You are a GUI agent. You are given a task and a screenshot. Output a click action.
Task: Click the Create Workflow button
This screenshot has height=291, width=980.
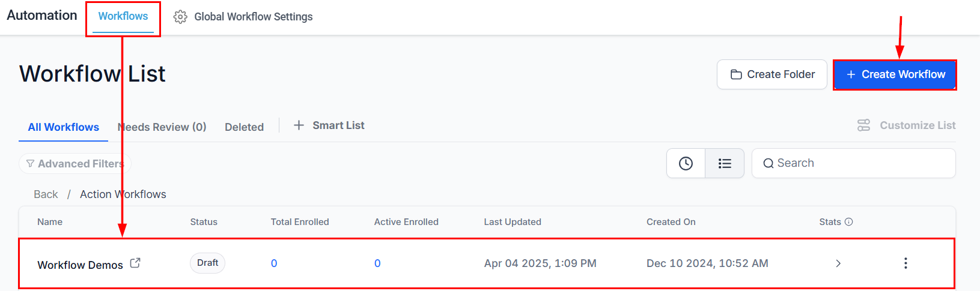click(x=895, y=74)
